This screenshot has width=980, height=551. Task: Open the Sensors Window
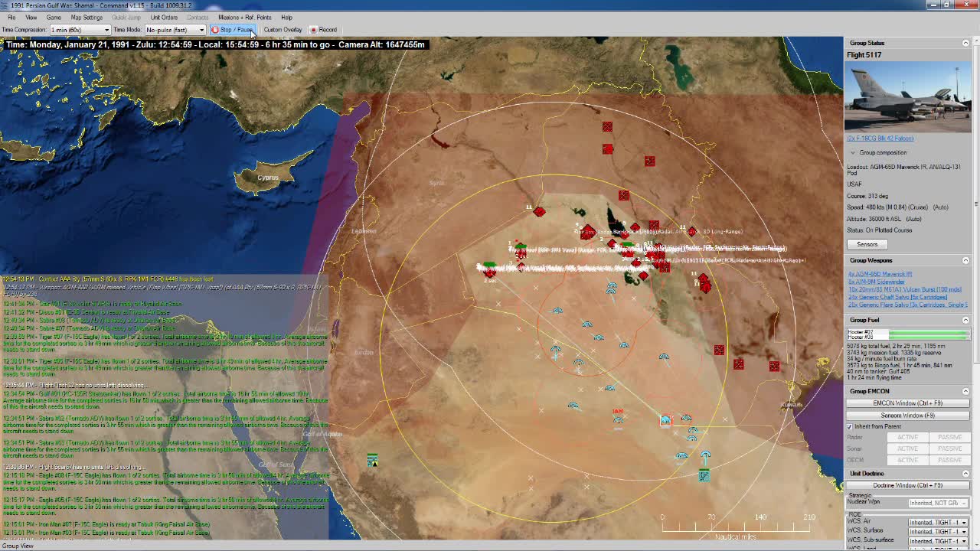pos(907,415)
